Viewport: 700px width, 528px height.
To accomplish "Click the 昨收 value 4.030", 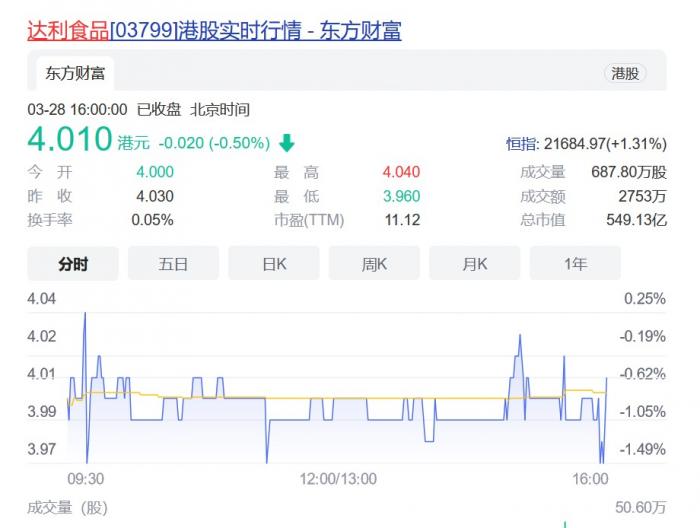I will click(x=155, y=196).
